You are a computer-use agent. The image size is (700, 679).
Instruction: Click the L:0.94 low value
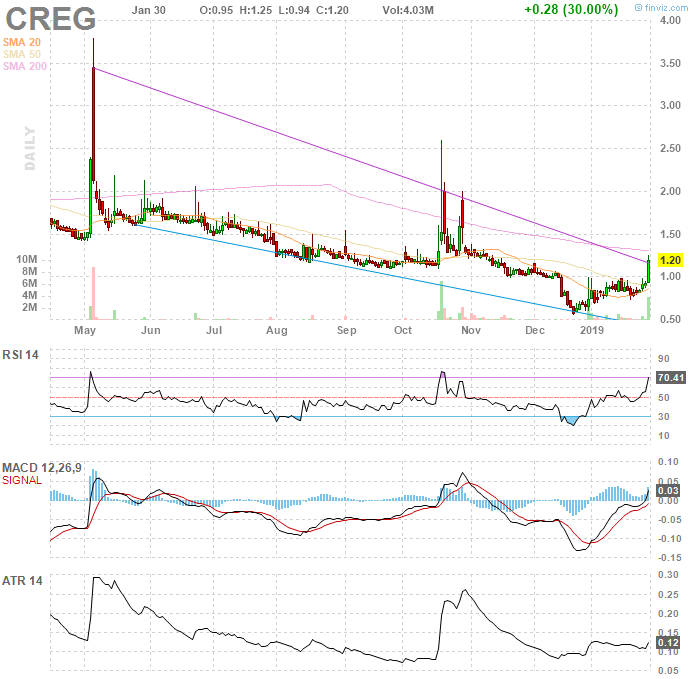294,10
